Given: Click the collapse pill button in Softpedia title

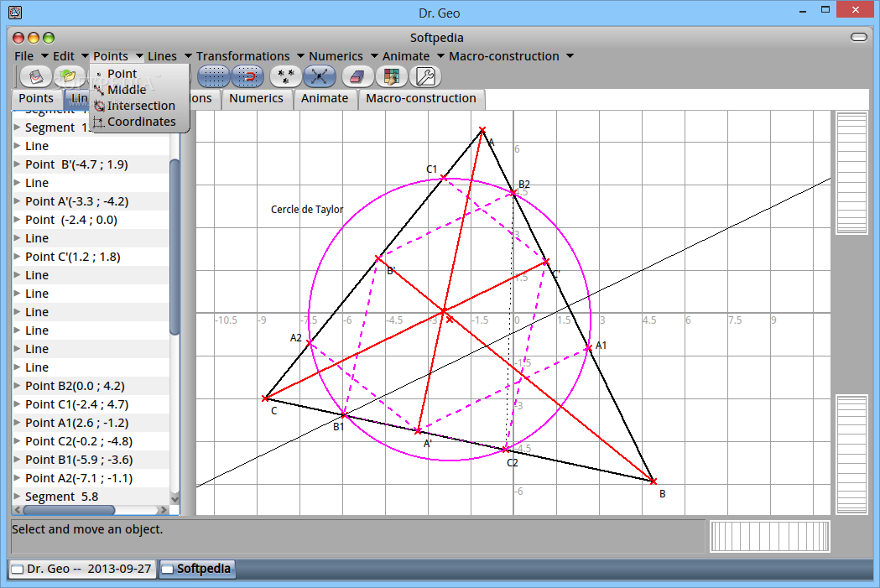Looking at the screenshot, I should click(859, 37).
